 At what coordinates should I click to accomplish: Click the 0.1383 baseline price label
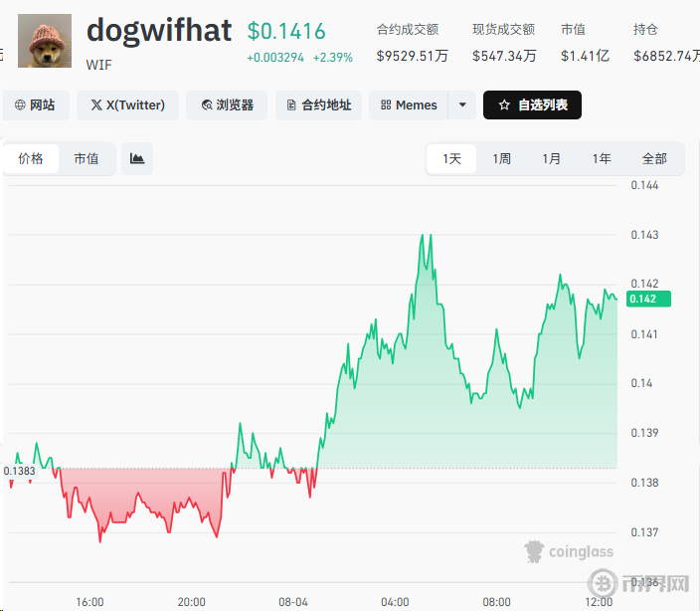pyautogui.click(x=20, y=471)
